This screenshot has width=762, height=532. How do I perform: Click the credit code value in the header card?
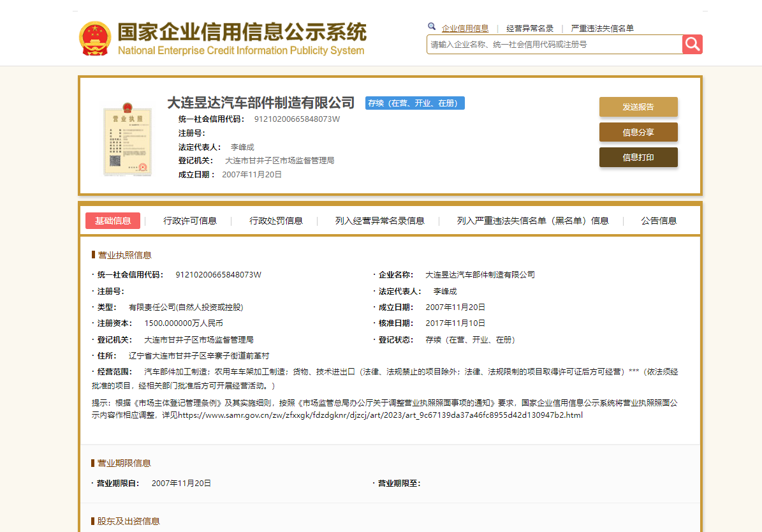click(297, 119)
